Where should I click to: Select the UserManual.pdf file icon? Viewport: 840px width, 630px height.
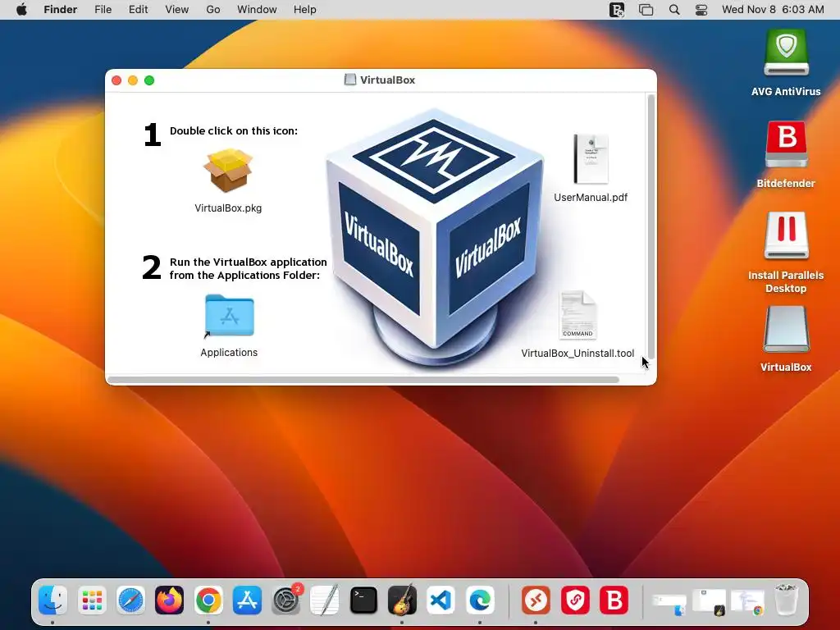[x=591, y=159]
